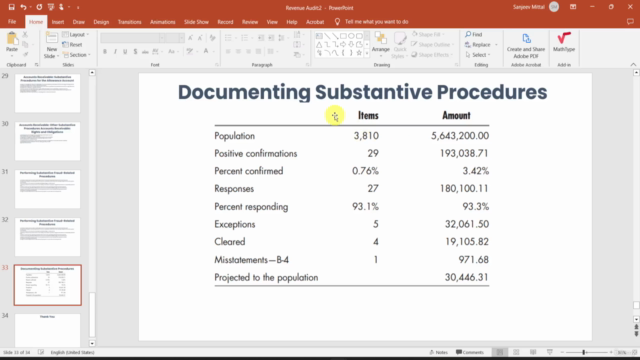Toggle Underline formatting
This screenshot has width=640, height=360.
[x=125, y=51]
